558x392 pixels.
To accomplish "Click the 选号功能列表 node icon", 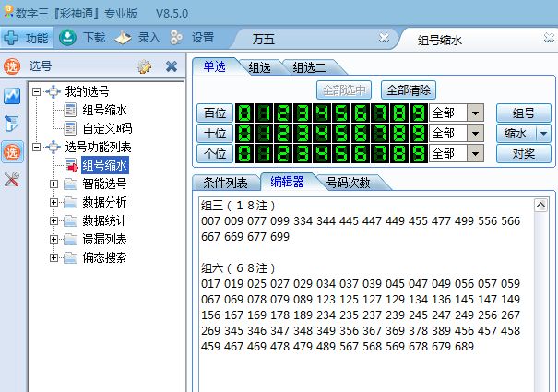I will click(53, 147).
